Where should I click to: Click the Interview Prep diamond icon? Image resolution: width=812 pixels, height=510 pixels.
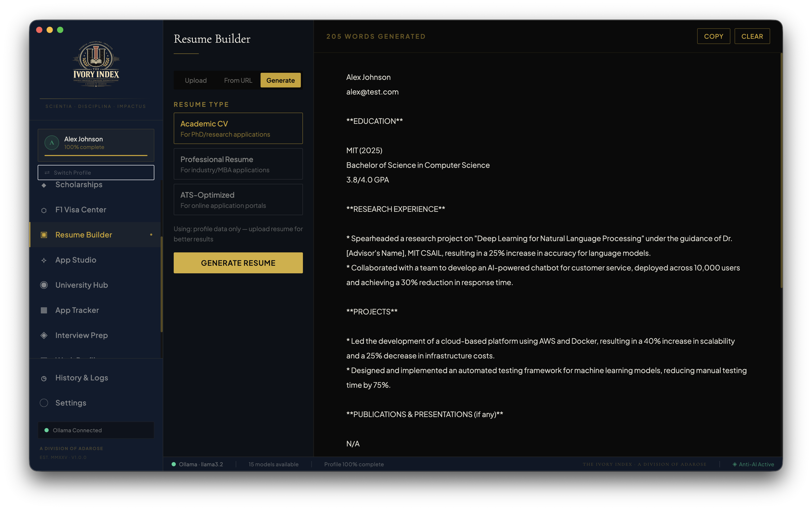[44, 335]
